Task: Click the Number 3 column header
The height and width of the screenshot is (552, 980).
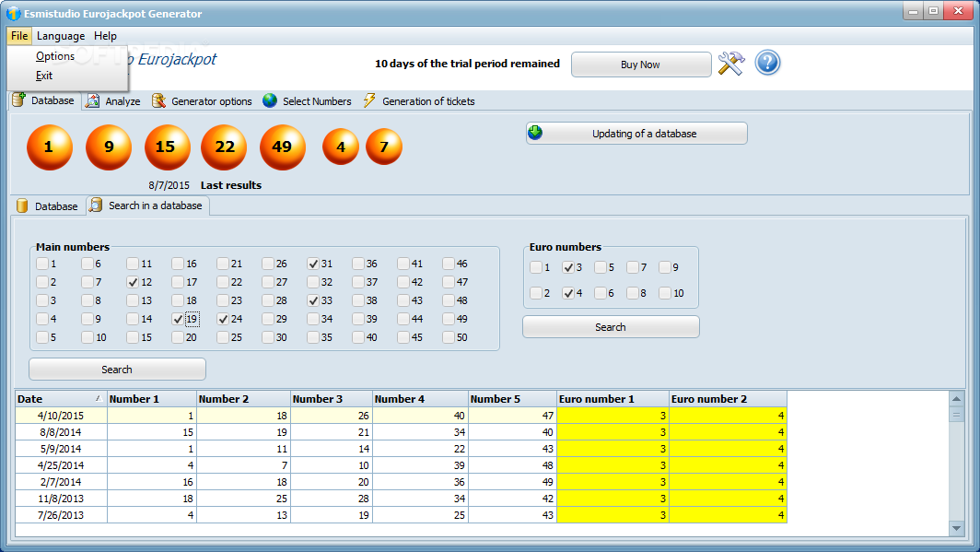Action: [332, 399]
